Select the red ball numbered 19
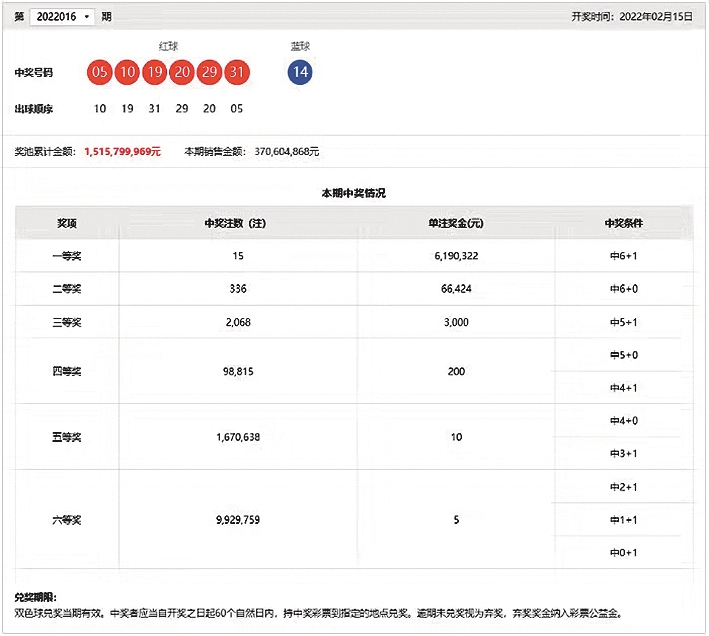This screenshot has width=709, height=636. (x=154, y=72)
